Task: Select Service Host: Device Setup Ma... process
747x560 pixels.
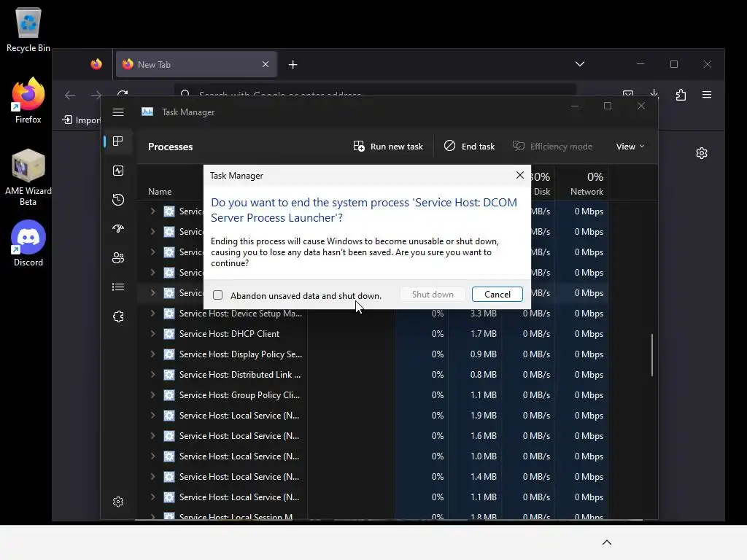Action: click(241, 314)
